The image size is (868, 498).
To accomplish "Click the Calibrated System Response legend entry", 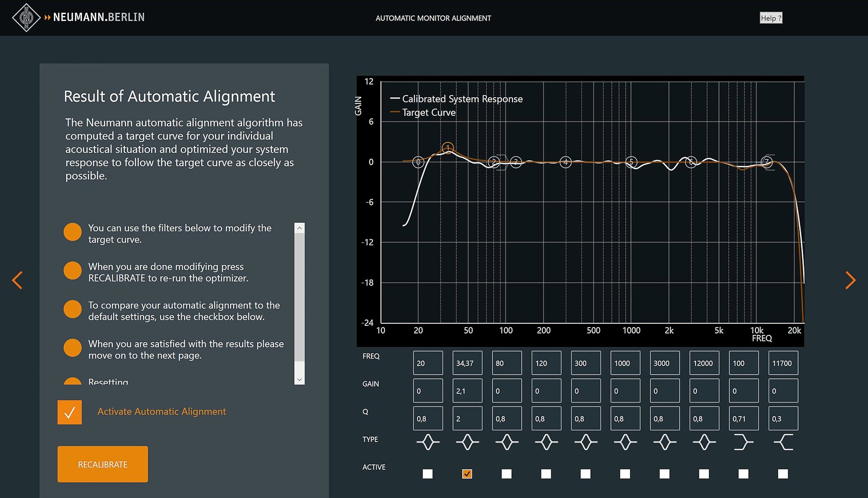I will pyautogui.click(x=456, y=99).
